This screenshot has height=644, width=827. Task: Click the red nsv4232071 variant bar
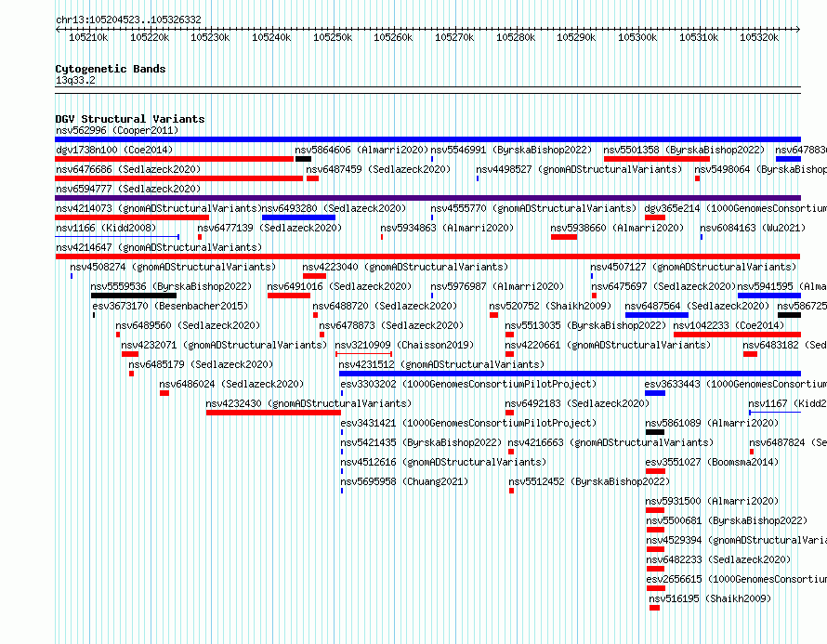pos(130,354)
